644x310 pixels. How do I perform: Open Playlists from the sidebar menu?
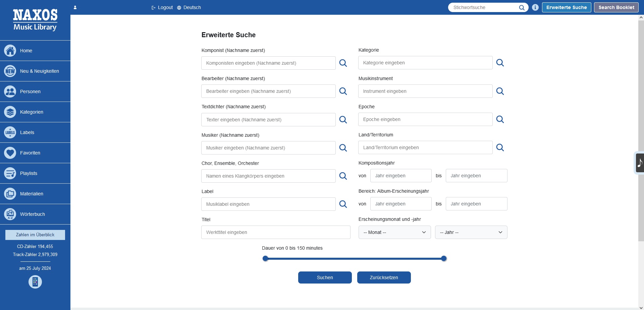(x=29, y=173)
